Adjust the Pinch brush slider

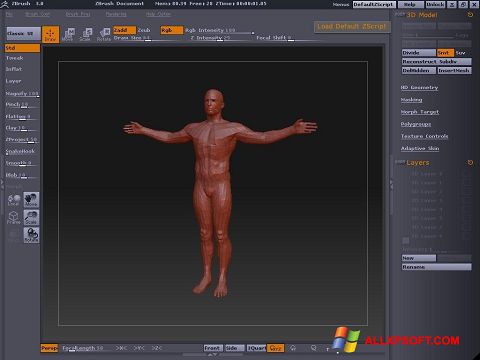click(x=22, y=105)
